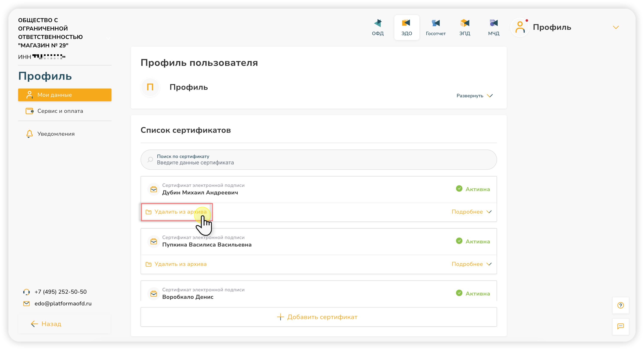Expand the Профиль header dropdown chevron

click(x=616, y=27)
